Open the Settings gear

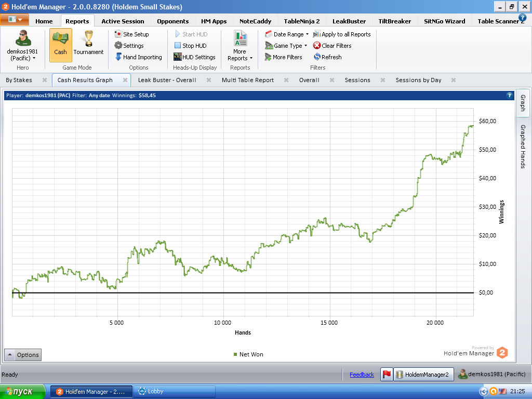[129, 46]
